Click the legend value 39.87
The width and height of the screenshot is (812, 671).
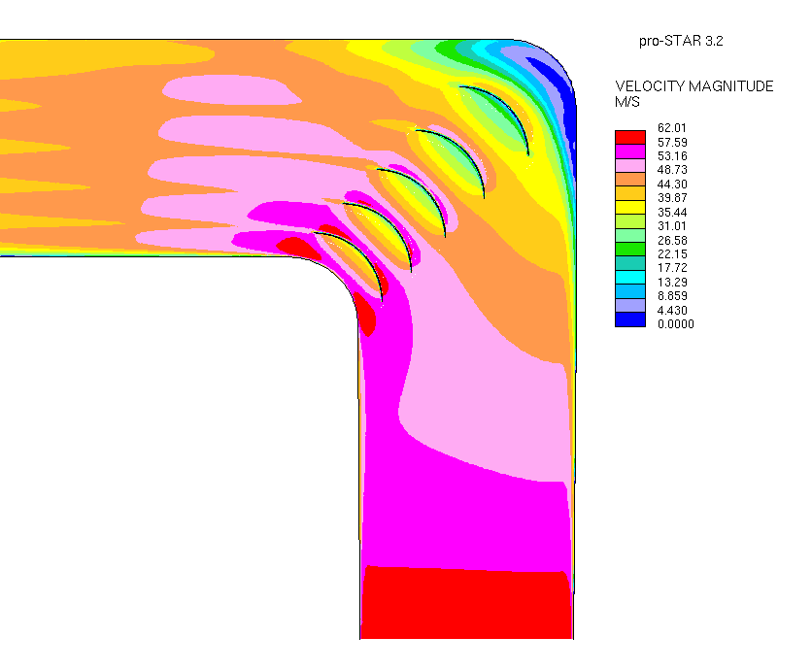click(x=672, y=198)
